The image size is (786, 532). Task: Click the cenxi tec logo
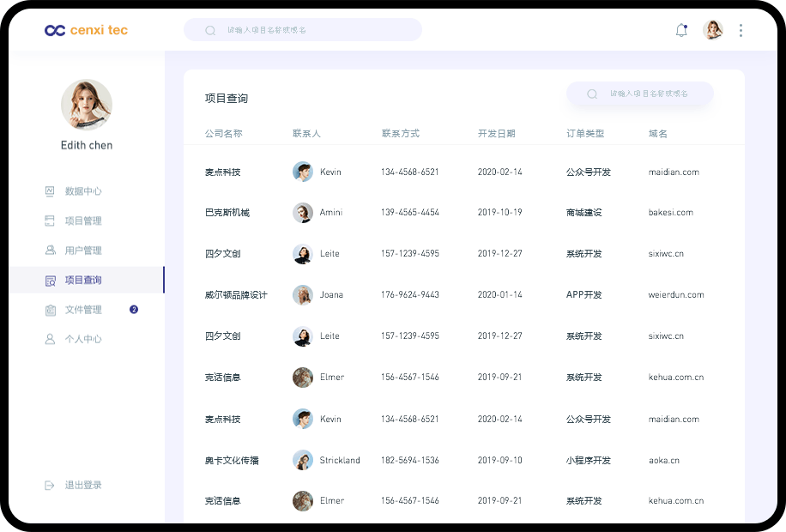(x=86, y=30)
